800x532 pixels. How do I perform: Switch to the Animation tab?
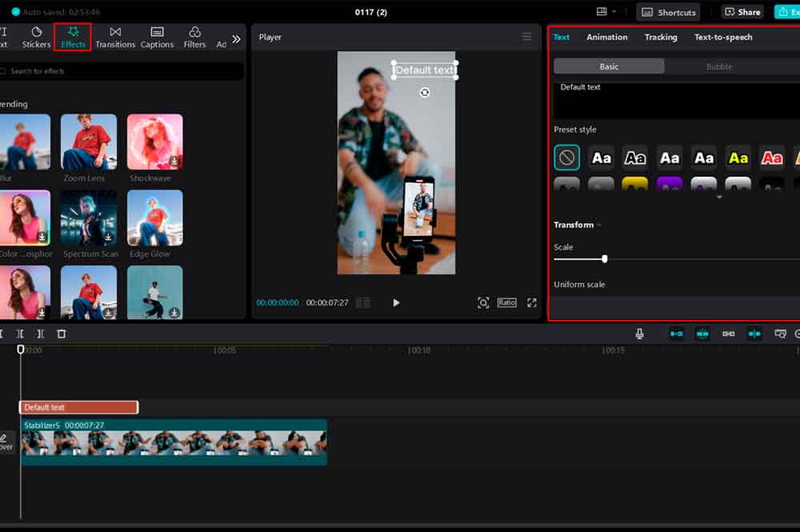coord(606,37)
